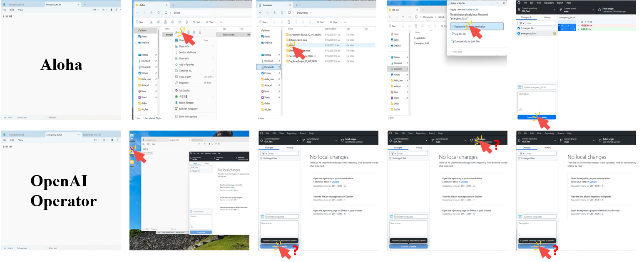644x262 pixels.
Task: Click Commit to main in GitHub Desktop with 1 changed file
Action: tap(537, 117)
